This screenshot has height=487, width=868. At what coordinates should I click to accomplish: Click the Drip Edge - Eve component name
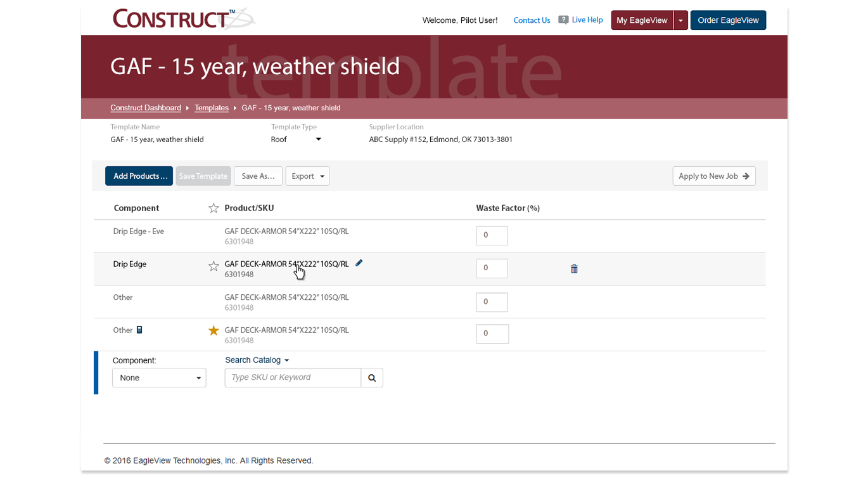tap(139, 231)
